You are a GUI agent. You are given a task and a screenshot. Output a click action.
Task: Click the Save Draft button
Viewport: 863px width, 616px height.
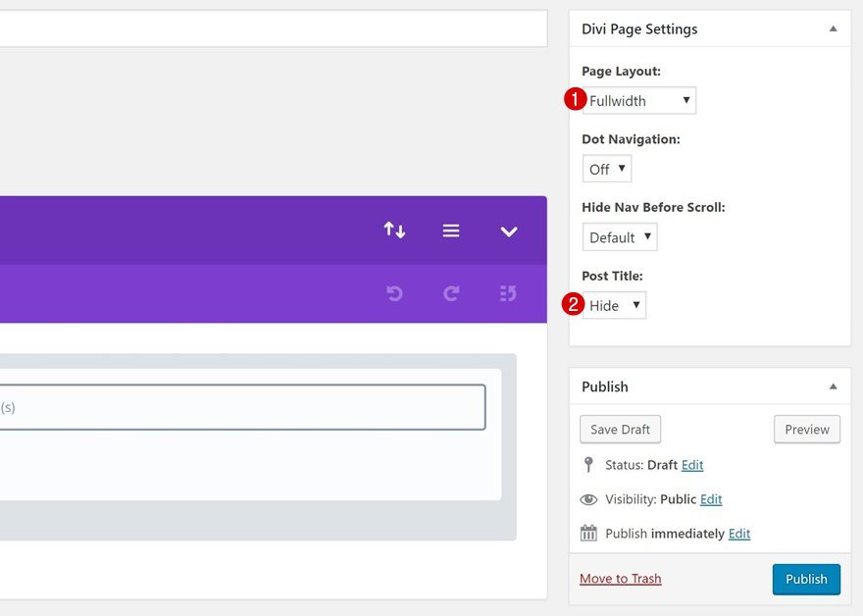point(620,429)
